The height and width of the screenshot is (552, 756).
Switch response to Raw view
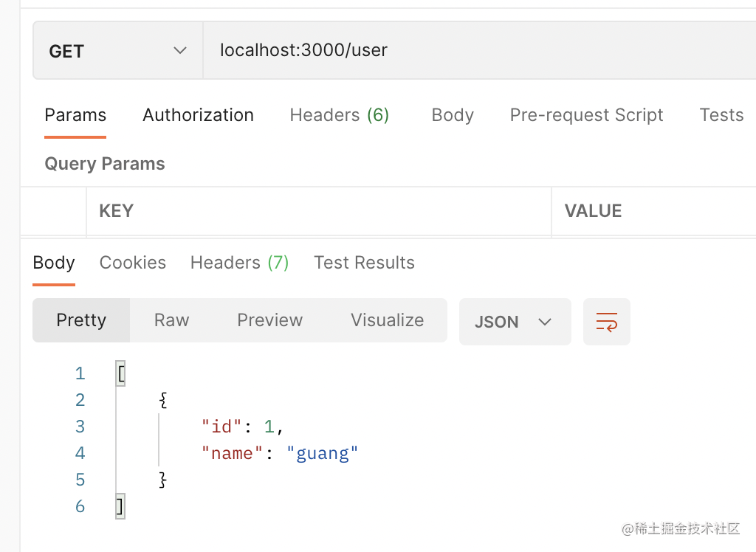tap(171, 320)
